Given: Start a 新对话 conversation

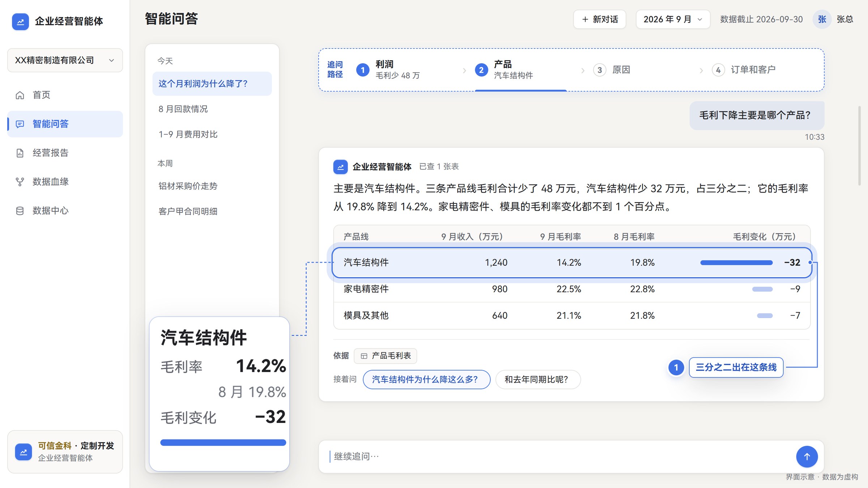Looking at the screenshot, I should click(x=600, y=19).
